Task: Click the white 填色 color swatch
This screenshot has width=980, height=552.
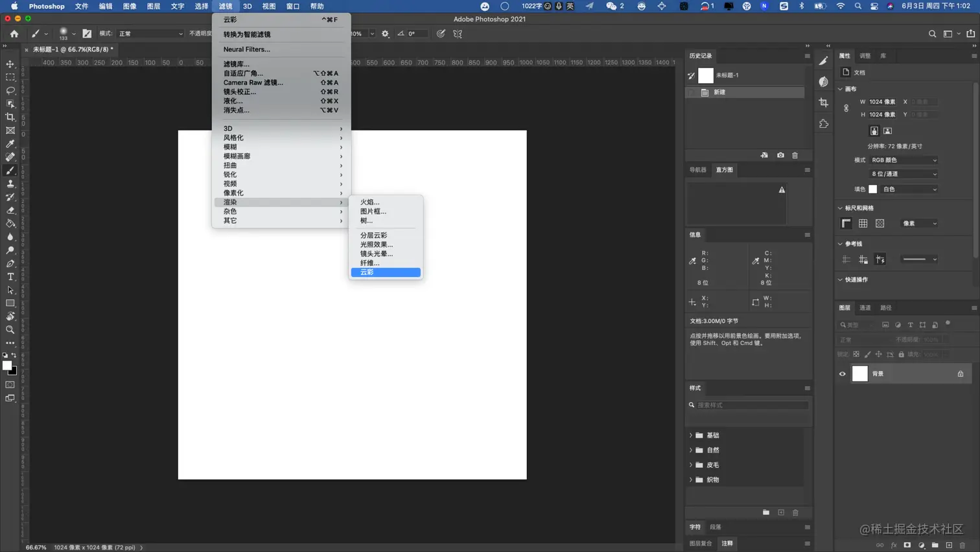Action: click(x=873, y=189)
